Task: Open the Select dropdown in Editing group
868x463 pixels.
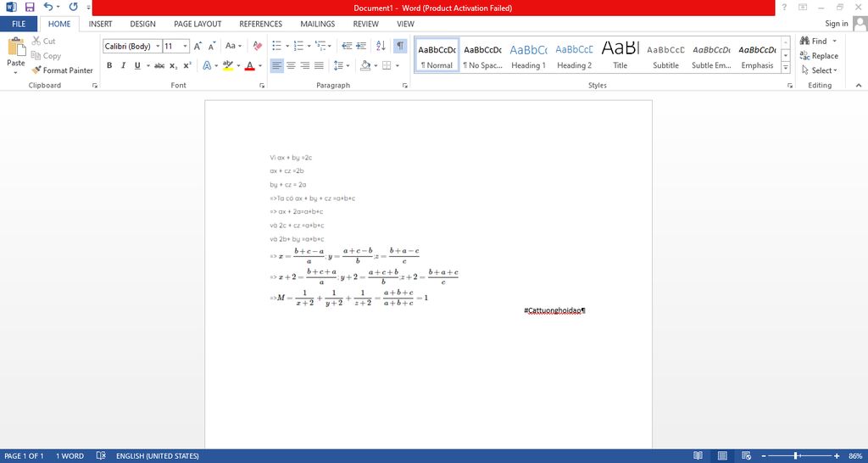Action: tap(820, 70)
